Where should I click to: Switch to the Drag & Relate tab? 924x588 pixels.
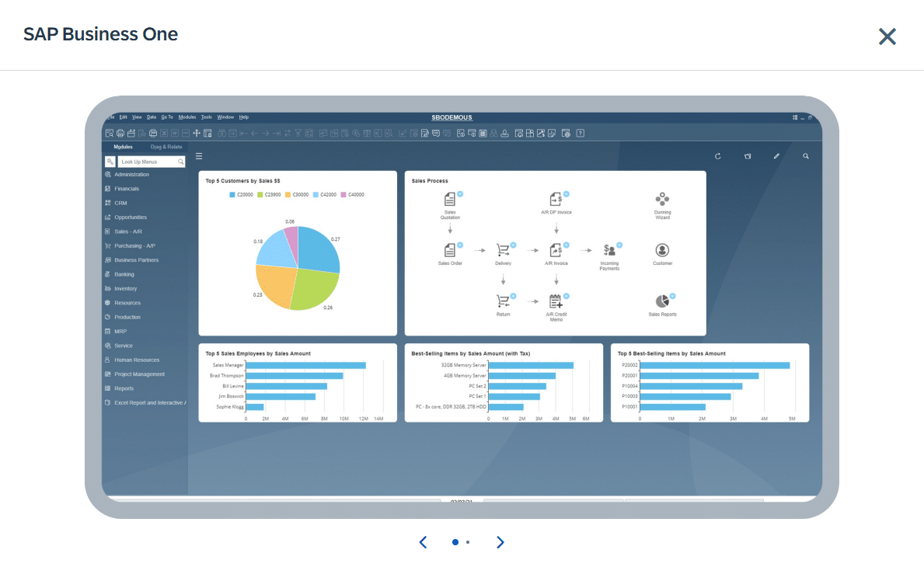pyautogui.click(x=166, y=147)
